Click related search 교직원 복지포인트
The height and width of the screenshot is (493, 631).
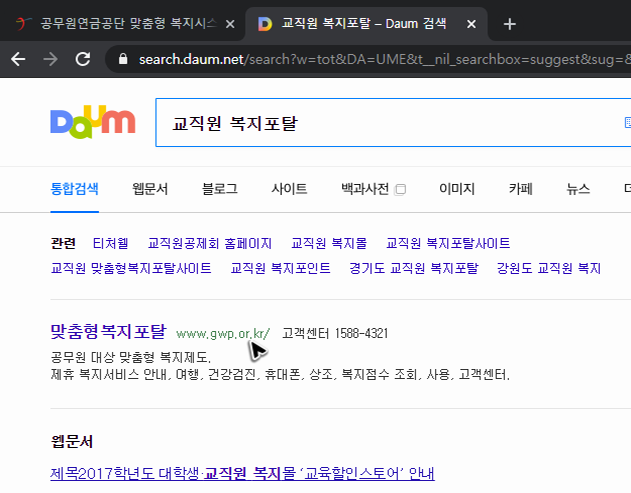point(280,268)
